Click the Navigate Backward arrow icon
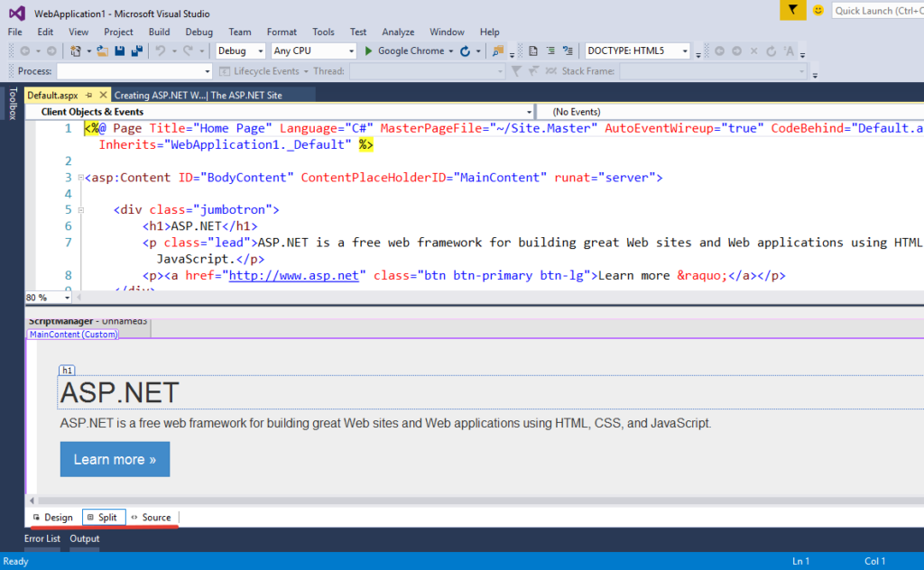Image resolution: width=924 pixels, height=570 pixels. coord(24,51)
